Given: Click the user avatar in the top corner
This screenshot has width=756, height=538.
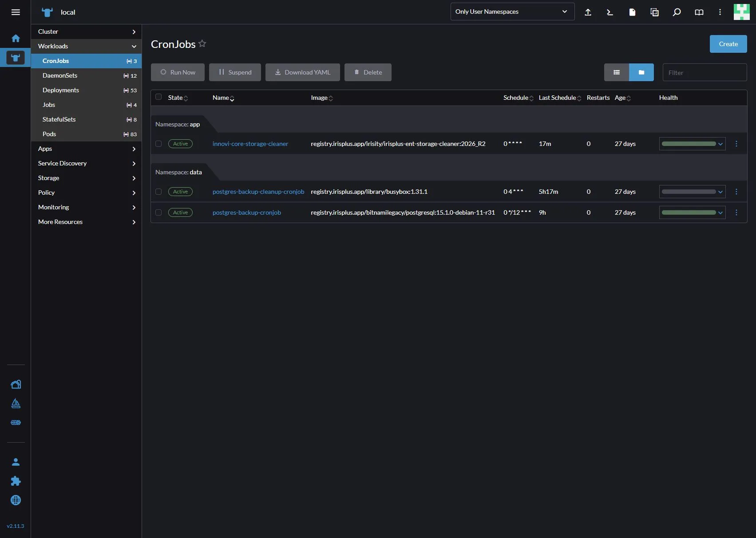Looking at the screenshot, I should point(741,12).
